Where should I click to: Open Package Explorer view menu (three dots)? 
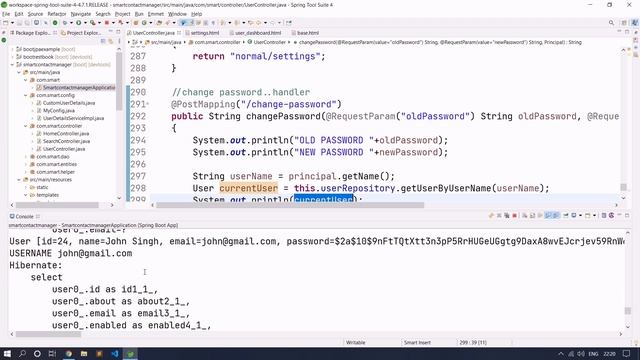pos(119,41)
